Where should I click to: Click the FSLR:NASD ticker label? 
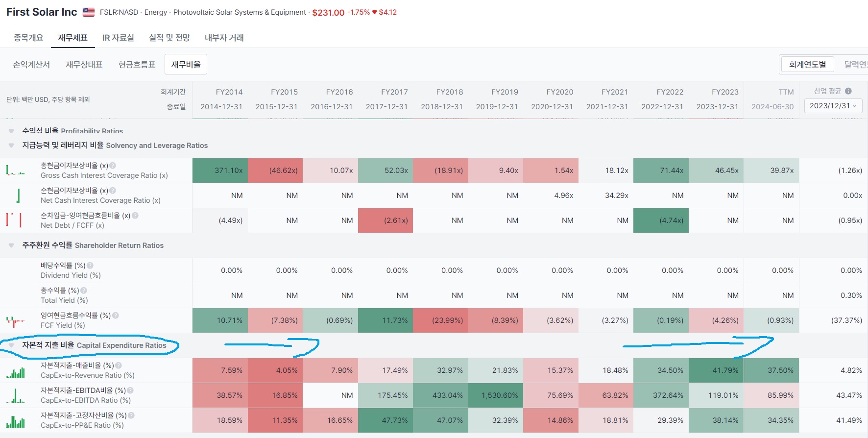119,12
